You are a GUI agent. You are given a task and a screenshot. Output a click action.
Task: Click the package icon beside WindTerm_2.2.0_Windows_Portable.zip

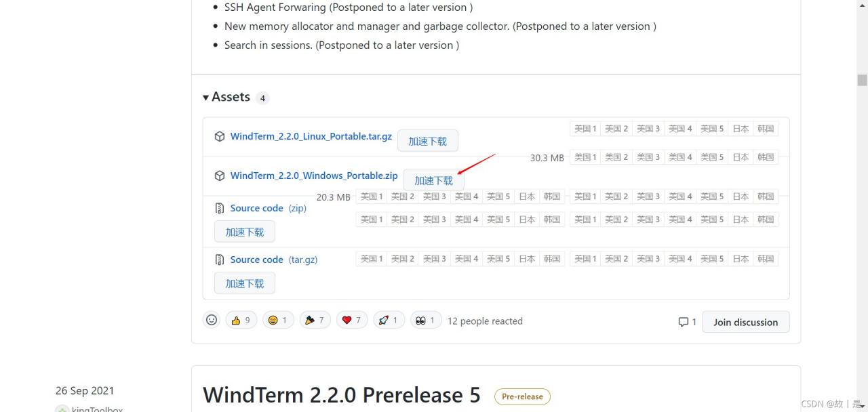point(220,176)
